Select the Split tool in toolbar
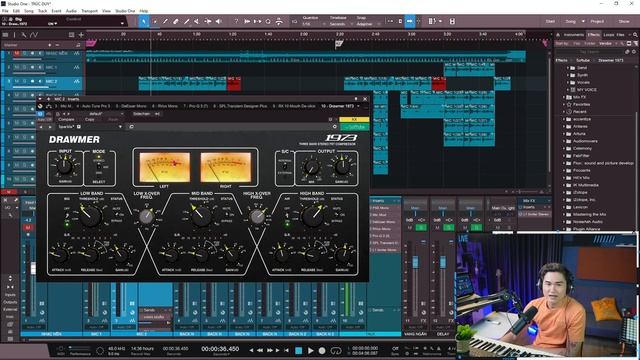This screenshot has width=640, height=360. [x=165, y=21]
